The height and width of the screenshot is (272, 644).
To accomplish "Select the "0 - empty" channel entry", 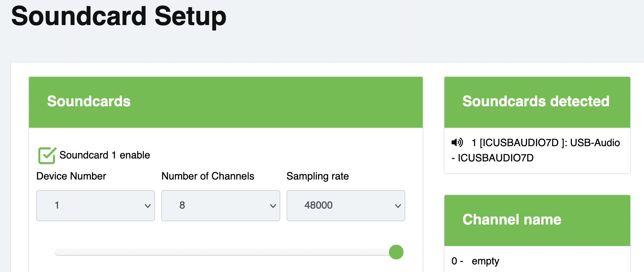I will (x=476, y=261).
